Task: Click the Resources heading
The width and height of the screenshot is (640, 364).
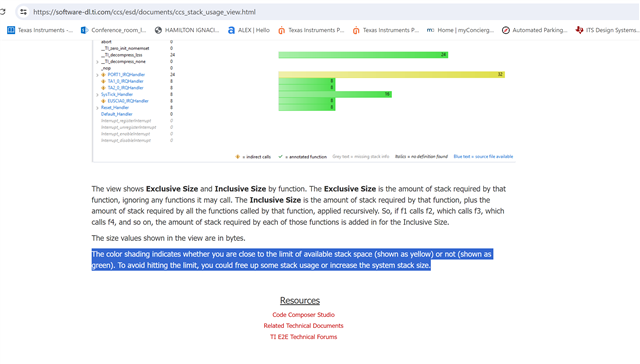Action: pyautogui.click(x=300, y=301)
